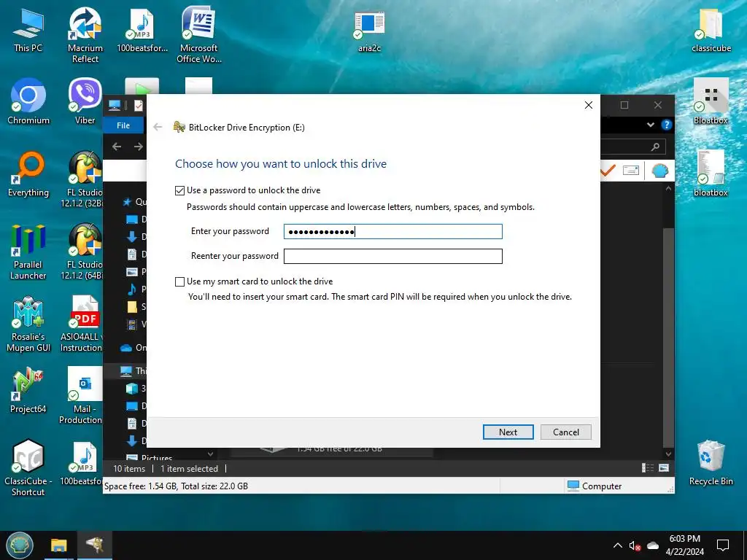Switch Explorer to details view icon
This screenshot has width=747, height=560.
coord(648,468)
